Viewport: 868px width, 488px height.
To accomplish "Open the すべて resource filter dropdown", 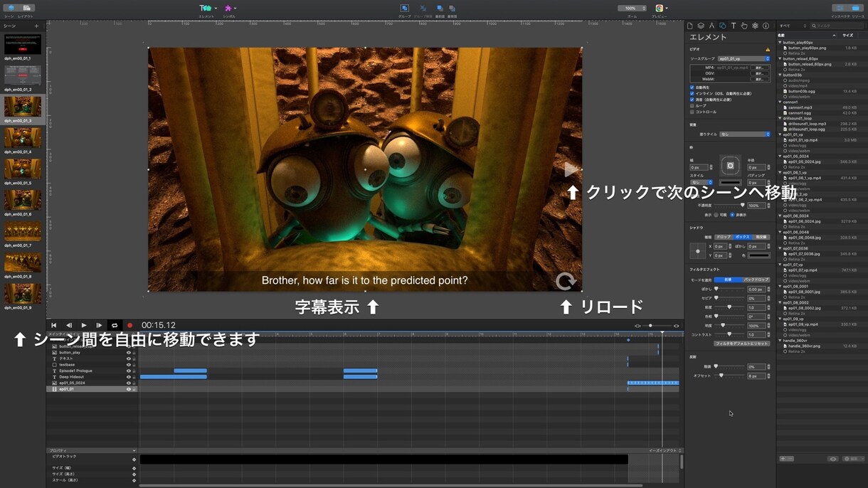I will coord(793,26).
